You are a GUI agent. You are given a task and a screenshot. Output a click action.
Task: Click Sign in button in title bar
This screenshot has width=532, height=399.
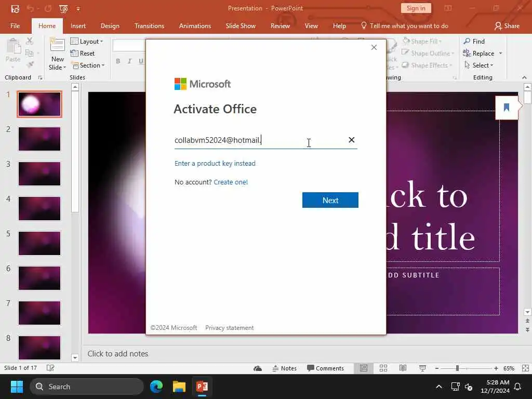tap(416, 8)
